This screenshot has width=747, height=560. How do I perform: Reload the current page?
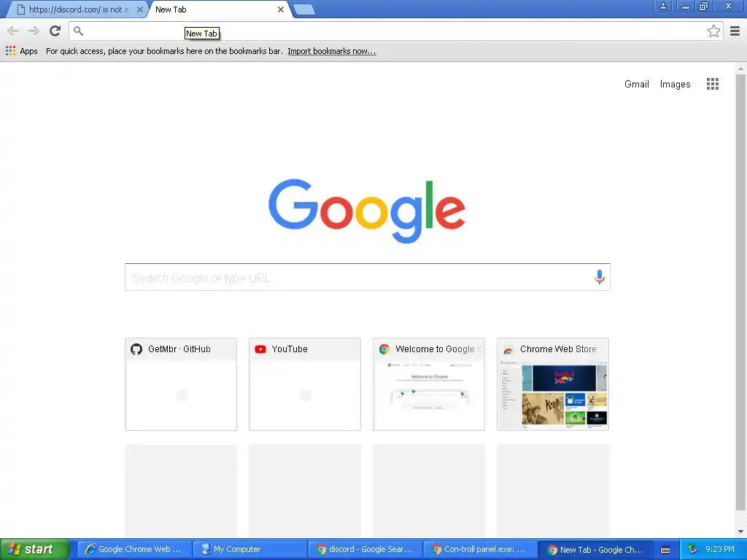click(55, 31)
